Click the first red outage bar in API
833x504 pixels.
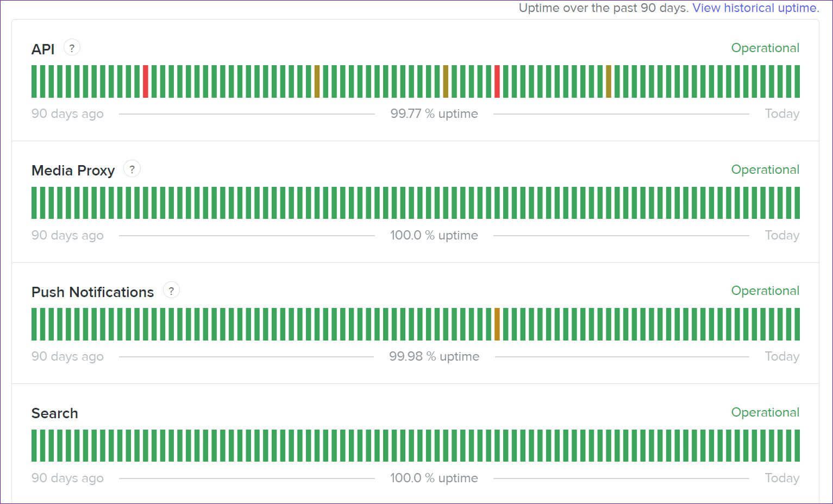pos(146,81)
